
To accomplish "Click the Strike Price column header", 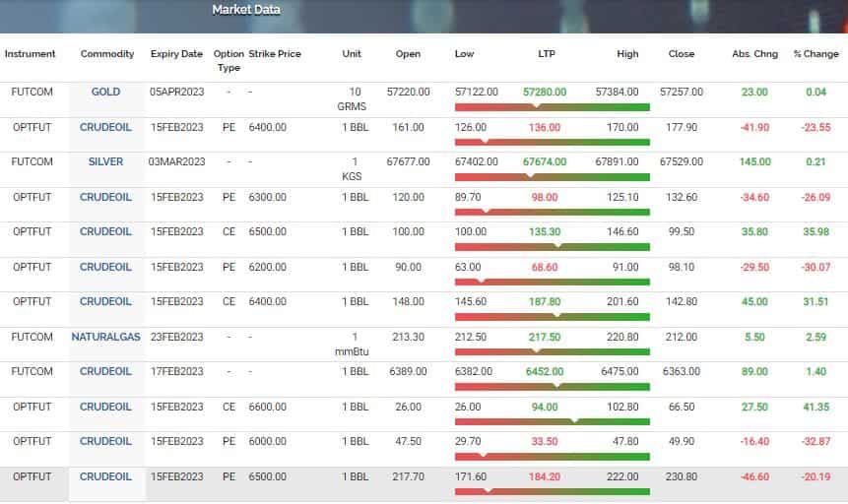I will (275, 54).
